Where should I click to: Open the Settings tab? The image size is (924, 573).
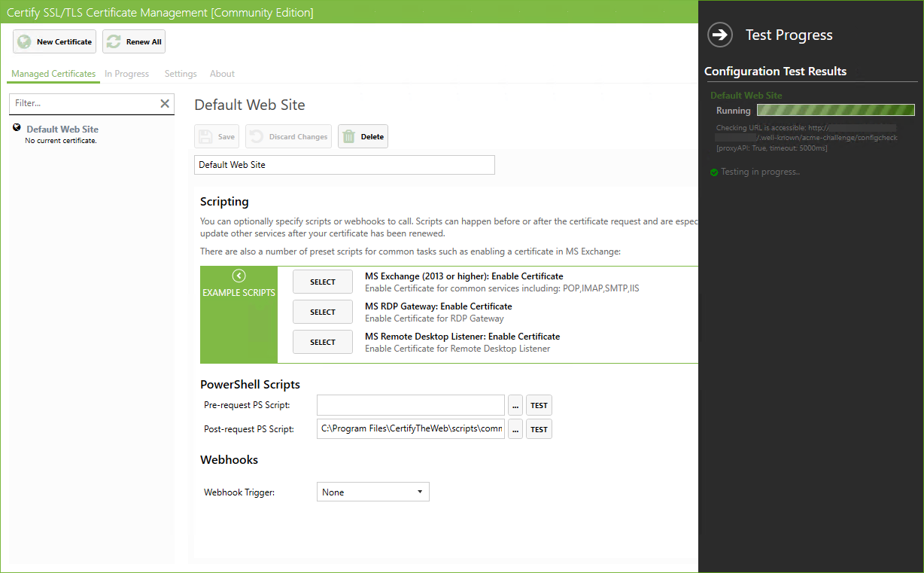(x=181, y=74)
